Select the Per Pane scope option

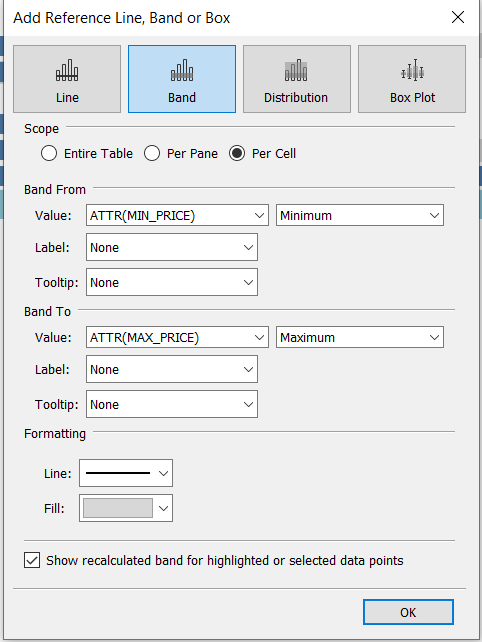152,154
